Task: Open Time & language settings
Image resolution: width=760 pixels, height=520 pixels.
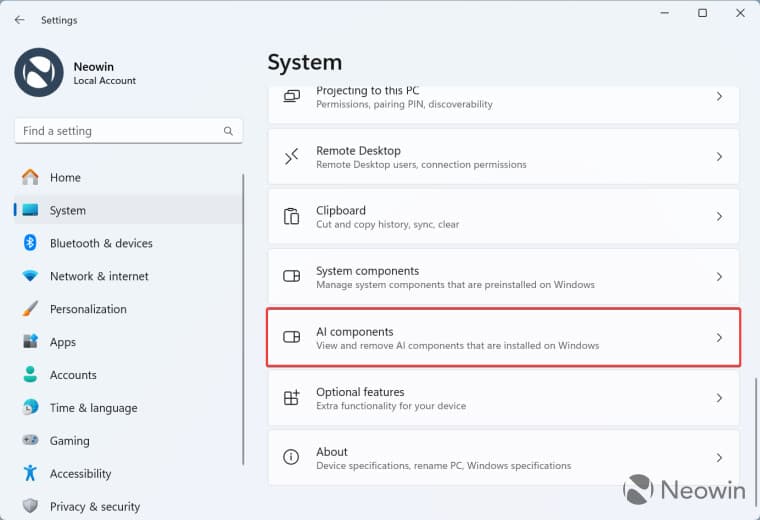Action: (93, 408)
